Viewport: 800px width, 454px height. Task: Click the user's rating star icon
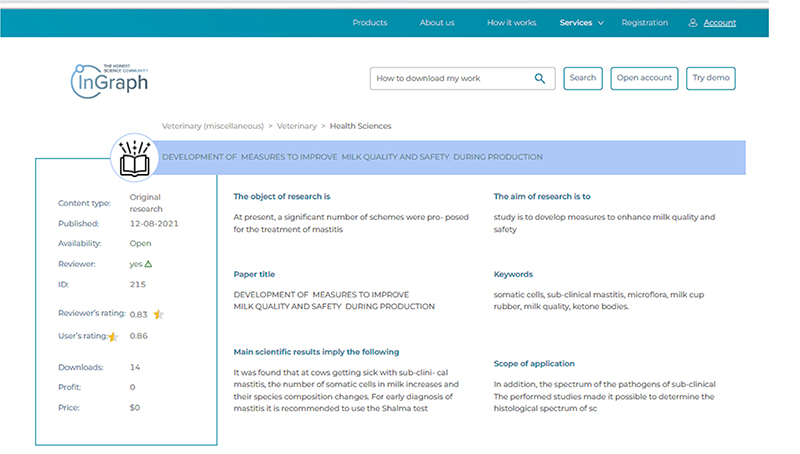[113, 336]
